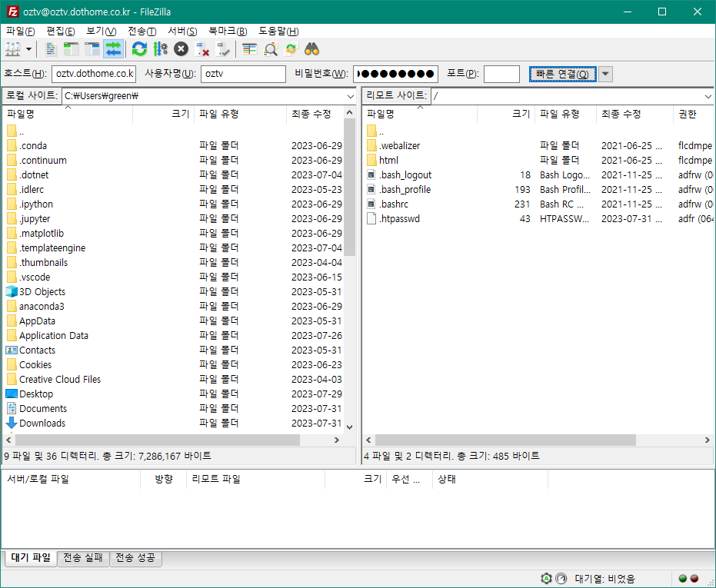
Task: Toggle directory comparison icon
Action: tap(271, 49)
